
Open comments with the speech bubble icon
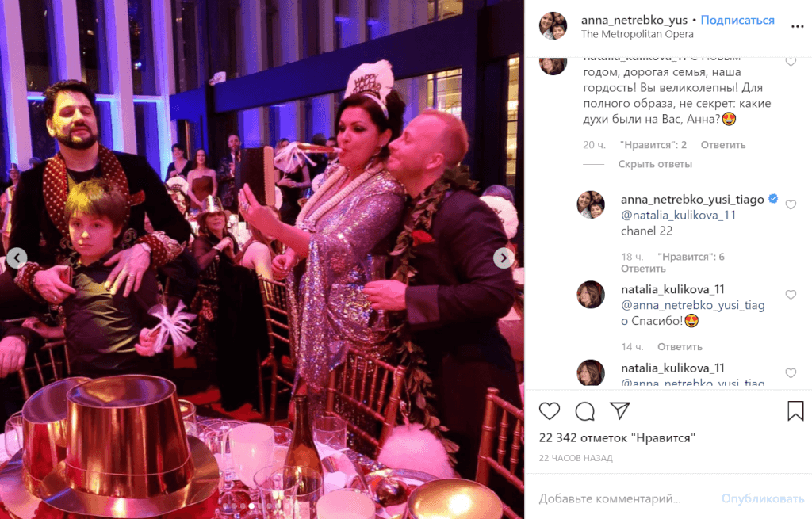584,411
